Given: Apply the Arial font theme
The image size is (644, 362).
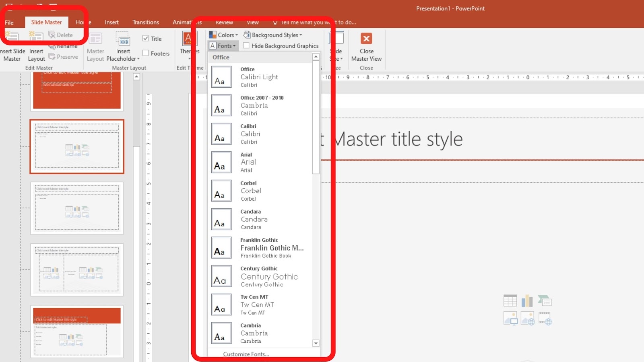Looking at the screenshot, I should [261, 162].
